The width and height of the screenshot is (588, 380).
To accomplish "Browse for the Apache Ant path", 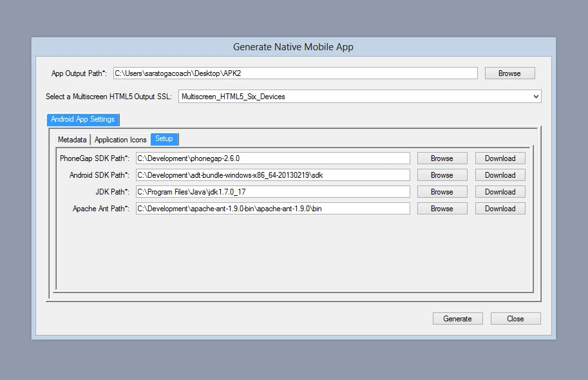I will [x=442, y=209].
